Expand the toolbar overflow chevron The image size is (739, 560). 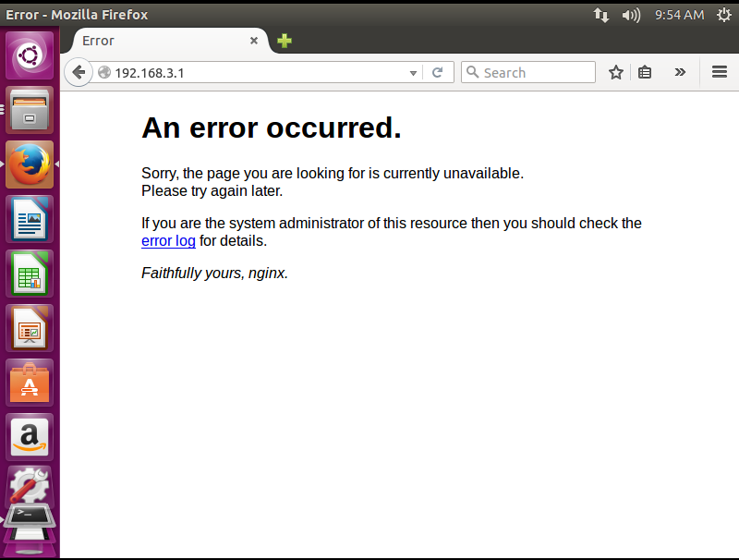[681, 73]
